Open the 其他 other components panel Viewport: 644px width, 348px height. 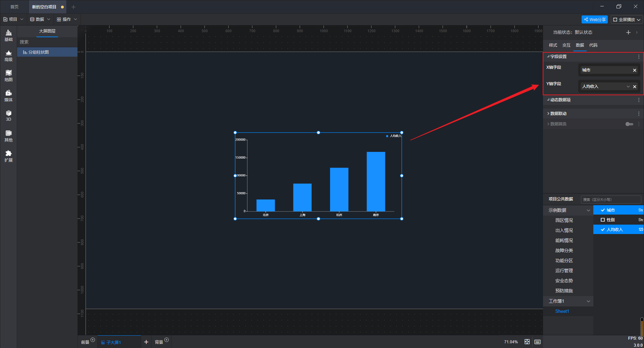click(8, 136)
